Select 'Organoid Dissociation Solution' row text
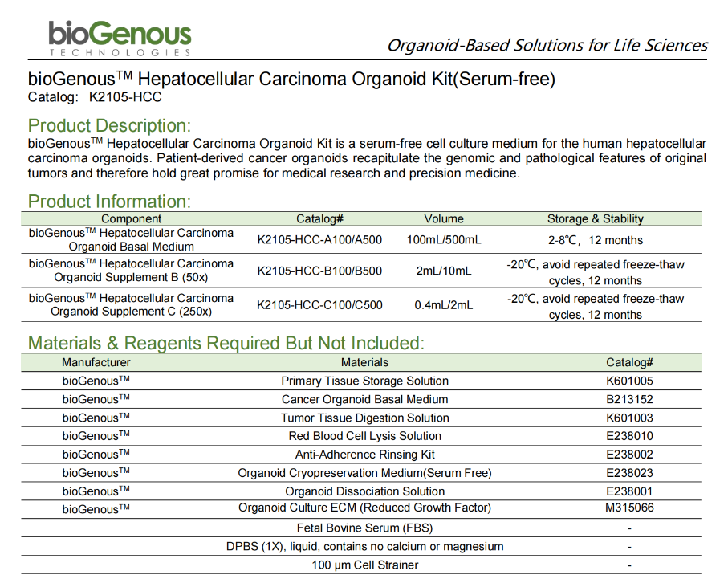Viewport: 728px width, 583px height. click(365, 491)
